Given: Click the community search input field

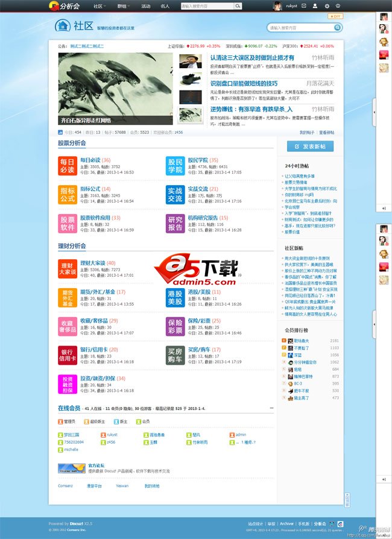Looking at the screenshot, I should coord(300,28).
